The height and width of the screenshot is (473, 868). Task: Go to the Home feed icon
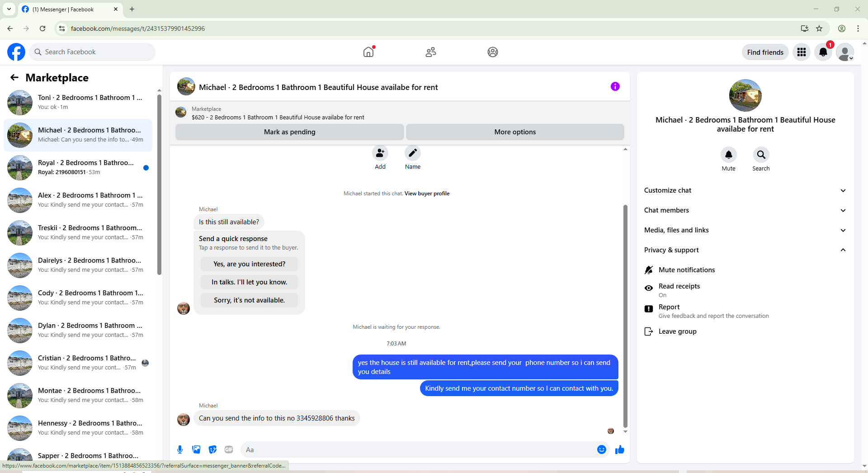click(369, 52)
